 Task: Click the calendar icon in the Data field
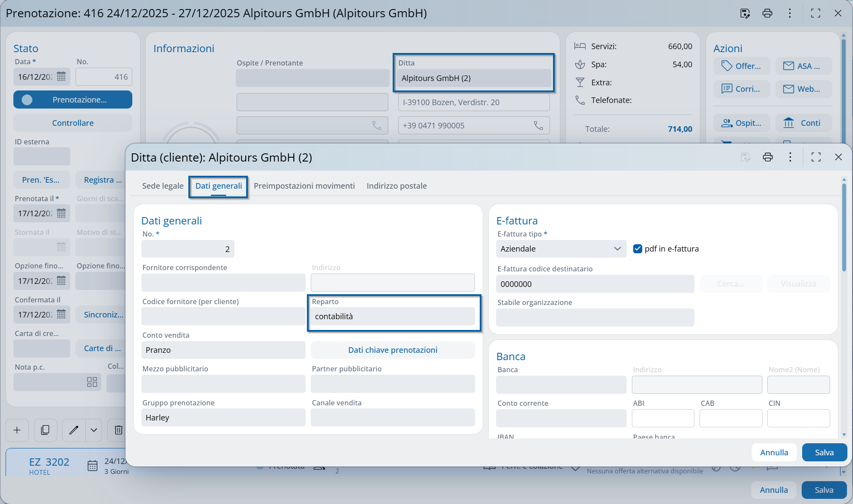tap(61, 77)
